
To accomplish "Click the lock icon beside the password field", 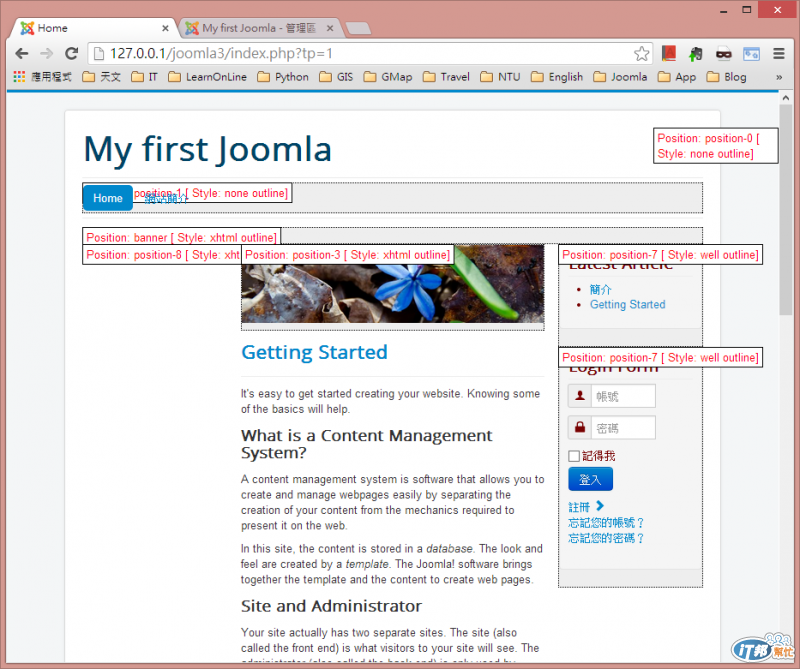I will tap(580, 428).
